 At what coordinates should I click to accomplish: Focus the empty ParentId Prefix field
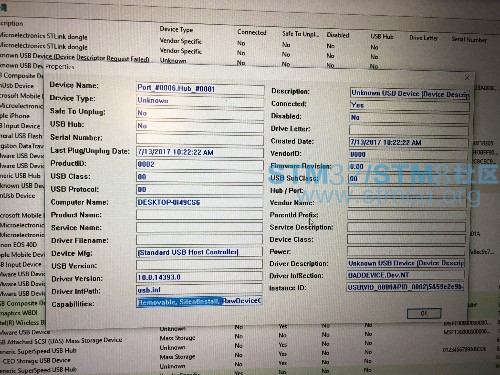(407, 215)
